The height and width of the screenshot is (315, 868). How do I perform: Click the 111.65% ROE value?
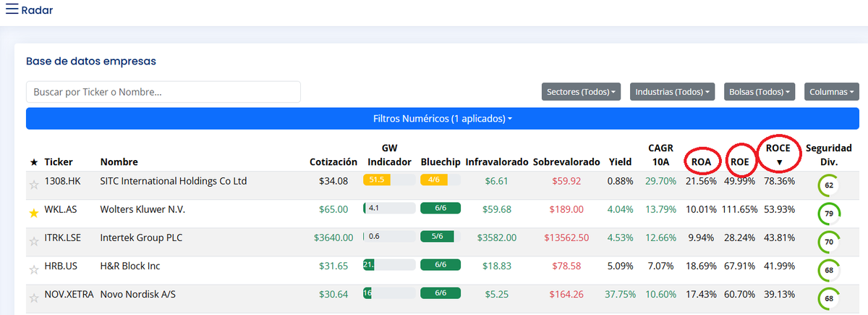tap(738, 209)
